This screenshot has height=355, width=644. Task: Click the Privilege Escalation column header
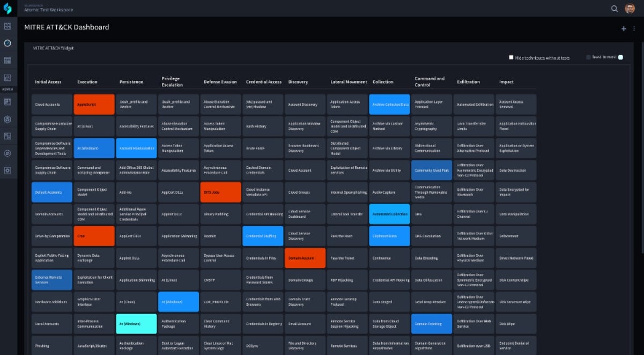172,82
